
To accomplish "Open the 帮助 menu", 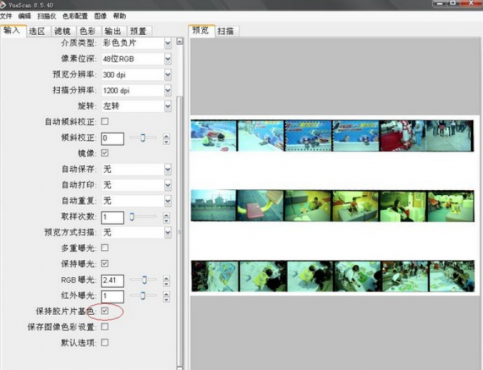I will pos(119,16).
